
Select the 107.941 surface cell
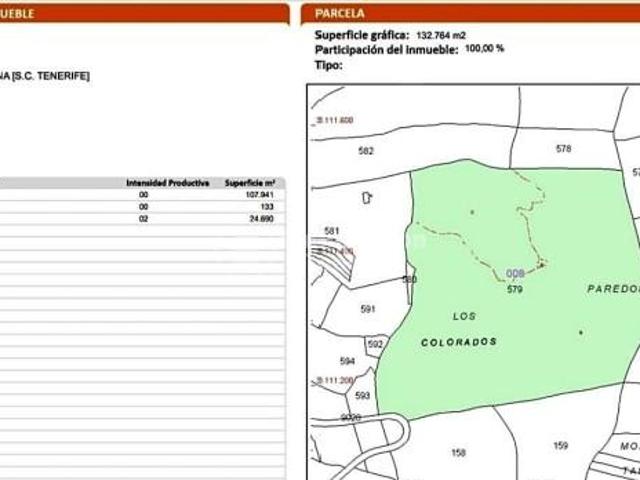tap(260, 195)
